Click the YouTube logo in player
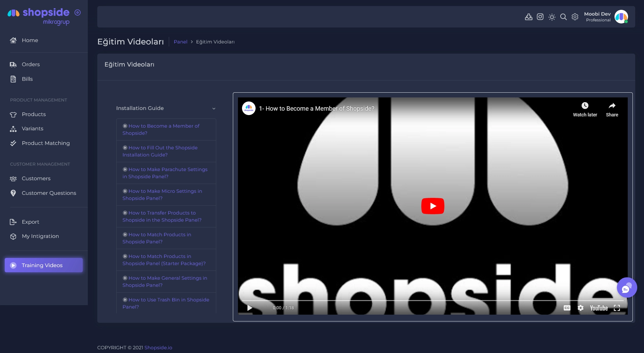This screenshot has width=644, height=353. tap(599, 308)
